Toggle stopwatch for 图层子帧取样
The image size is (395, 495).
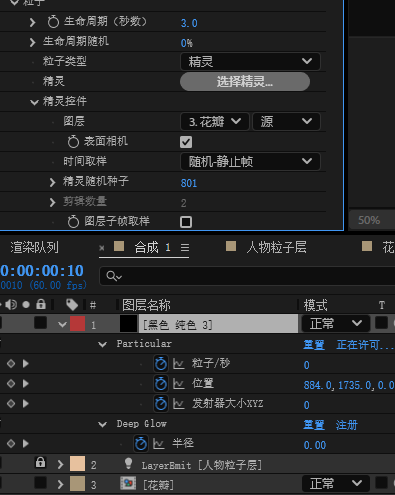point(73,222)
